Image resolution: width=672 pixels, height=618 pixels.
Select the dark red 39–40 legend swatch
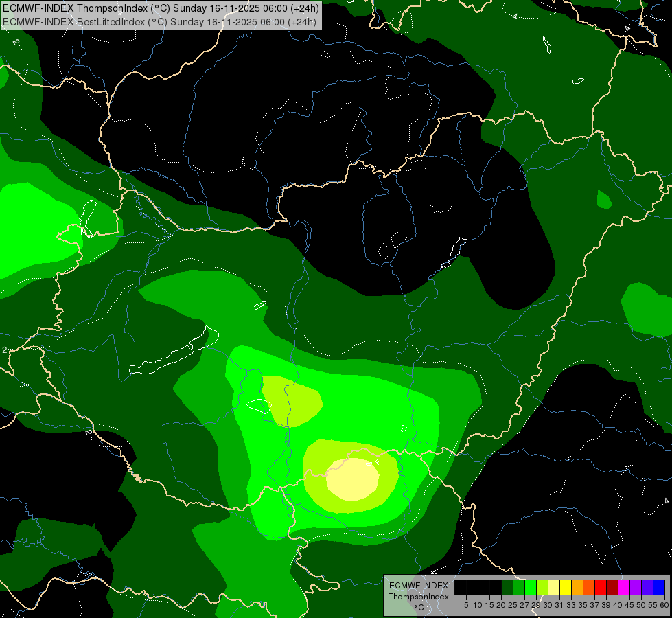tap(612, 587)
